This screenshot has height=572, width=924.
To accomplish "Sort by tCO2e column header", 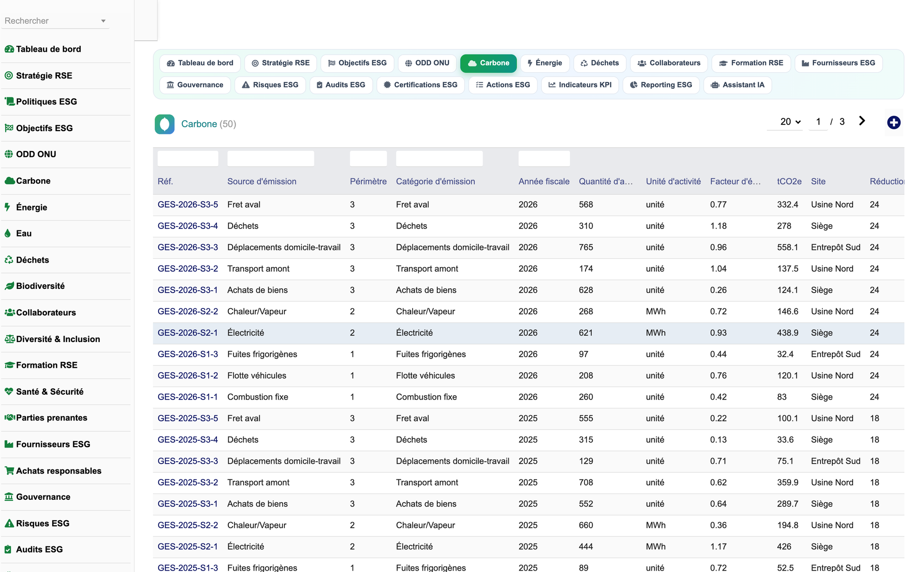I will point(789,181).
